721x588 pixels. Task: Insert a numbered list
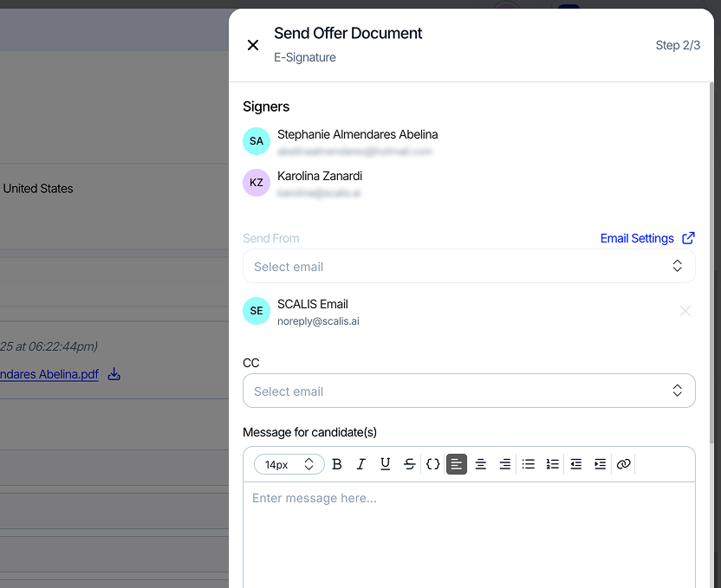[x=553, y=464]
